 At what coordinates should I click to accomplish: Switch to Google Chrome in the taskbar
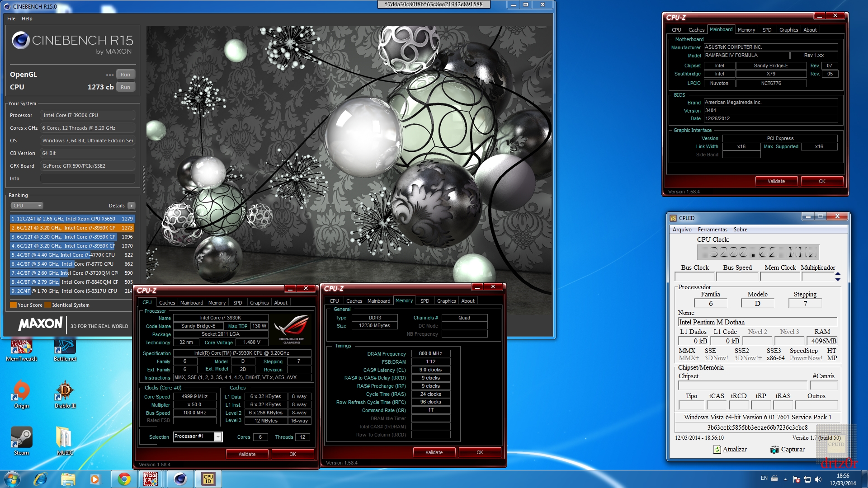tap(124, 479)
